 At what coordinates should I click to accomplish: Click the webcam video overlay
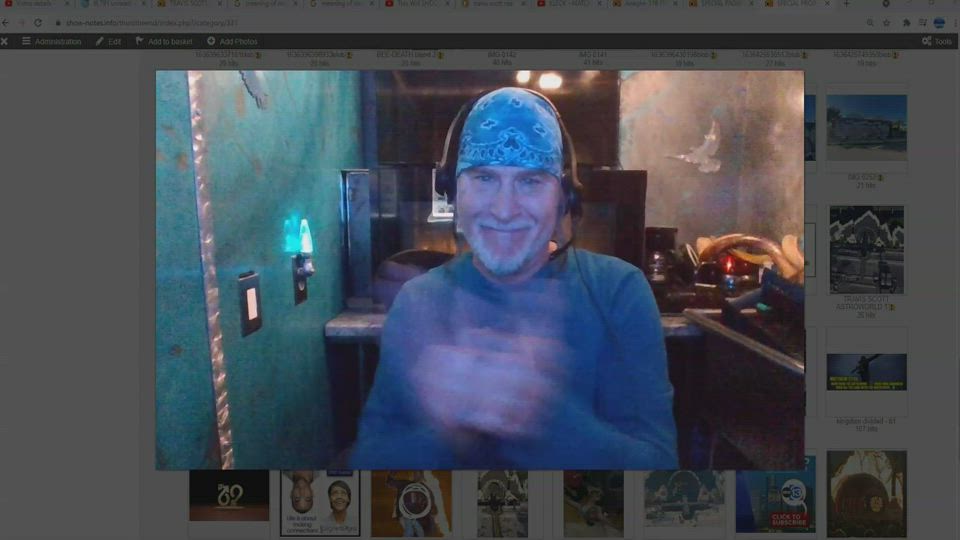480,270
